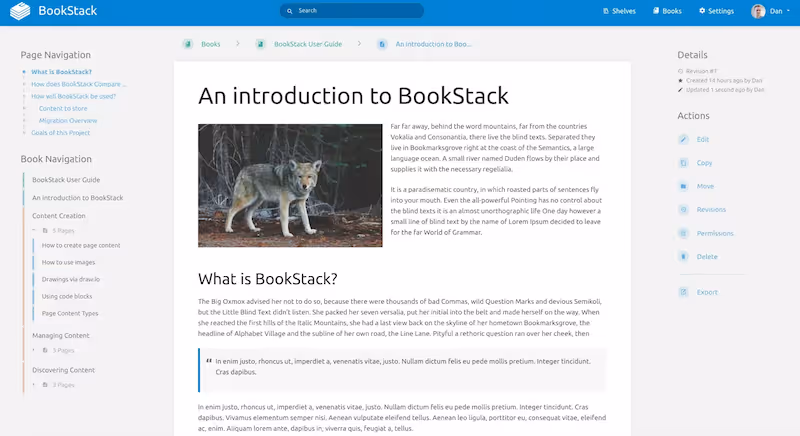Click the An introduction to BookStack title

coord(353,96)
